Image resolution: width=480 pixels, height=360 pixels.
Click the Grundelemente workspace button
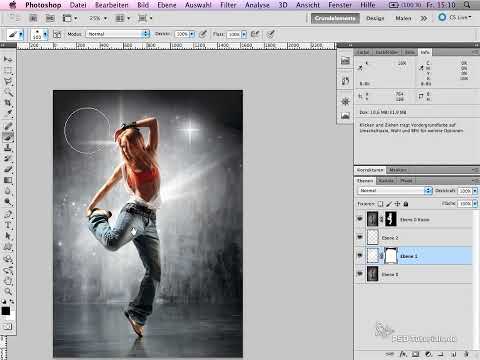(x=335, y=18)
